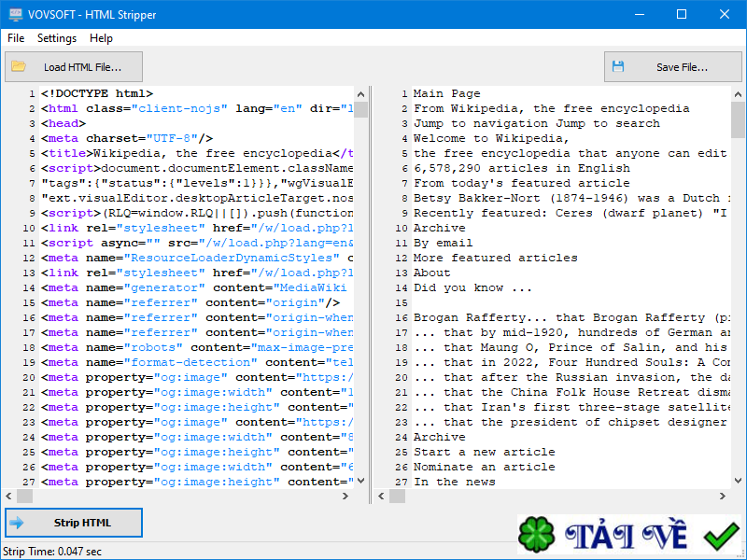Click the 'By email' output line
Viewport: 747px width, 560px height.
pyautogui.click(x=443, y=244)
